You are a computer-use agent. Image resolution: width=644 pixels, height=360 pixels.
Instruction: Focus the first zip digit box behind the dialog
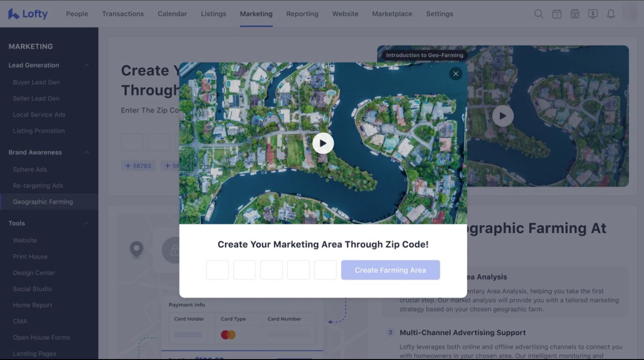coord(132,143)
